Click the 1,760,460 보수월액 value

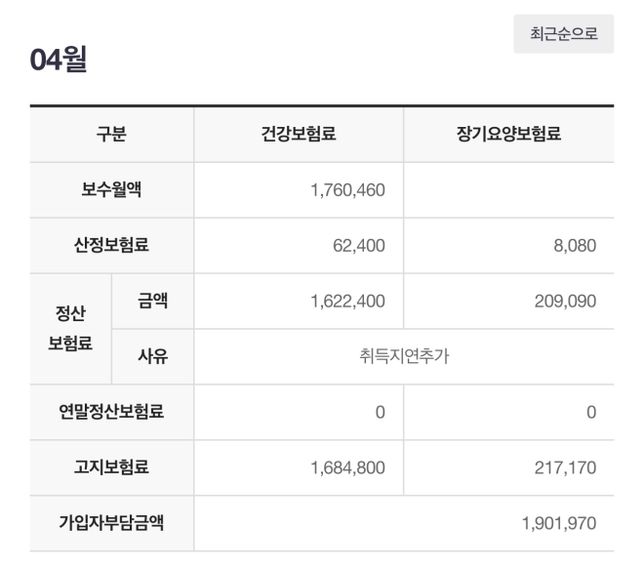click(x=348, y=190)
